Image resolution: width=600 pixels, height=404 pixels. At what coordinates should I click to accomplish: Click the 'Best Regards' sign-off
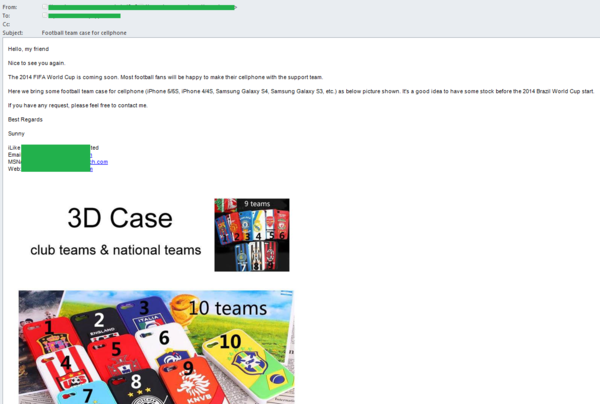pyautogui.click(x=25, y=119)
